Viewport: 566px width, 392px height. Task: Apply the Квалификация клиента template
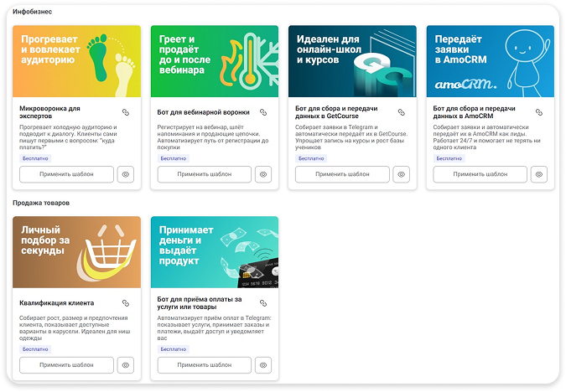[66, 365]
